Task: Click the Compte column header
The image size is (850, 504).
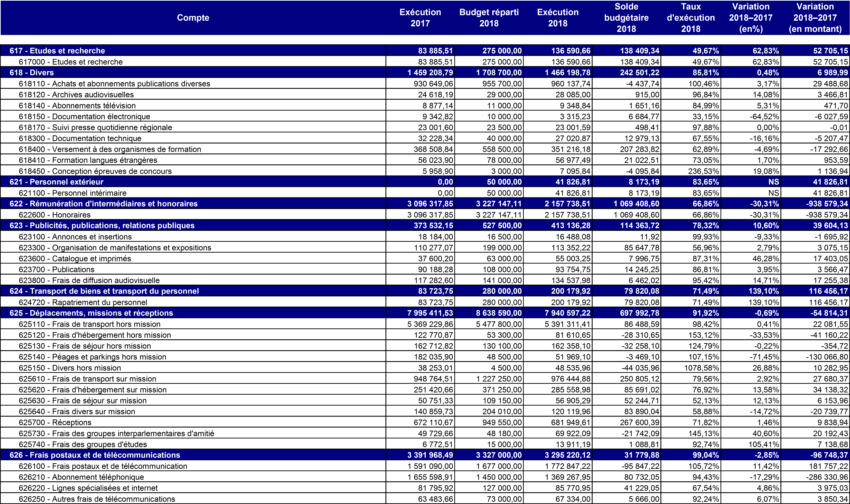Action: [193, 18]
